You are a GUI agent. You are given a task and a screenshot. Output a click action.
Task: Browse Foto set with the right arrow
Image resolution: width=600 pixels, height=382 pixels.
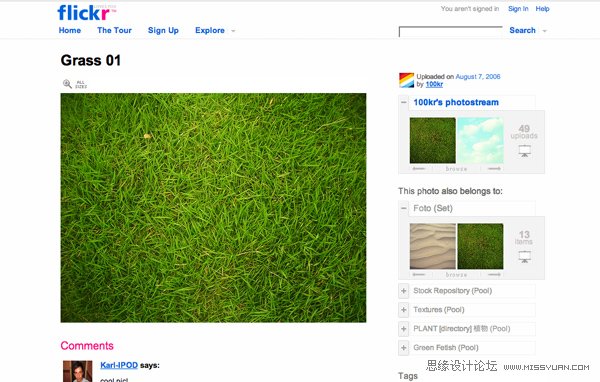(494, 274)
